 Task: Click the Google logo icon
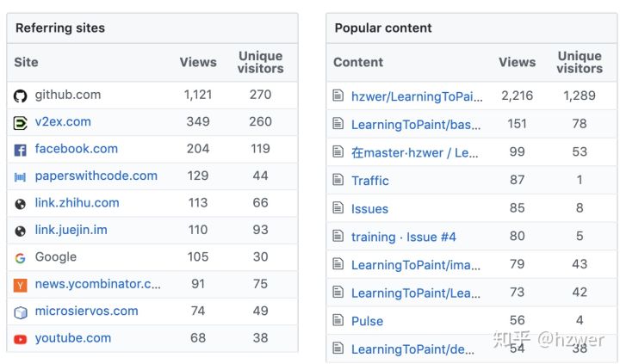tap(21, 257)
